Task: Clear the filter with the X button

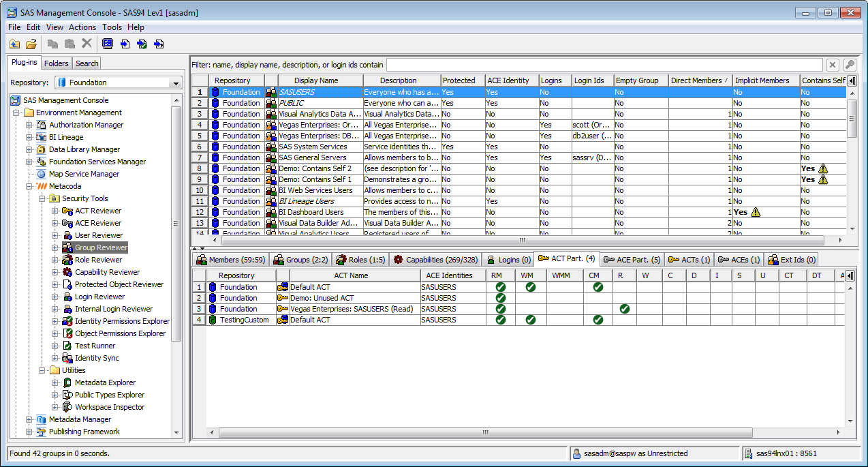Action: tap(833, 65)
